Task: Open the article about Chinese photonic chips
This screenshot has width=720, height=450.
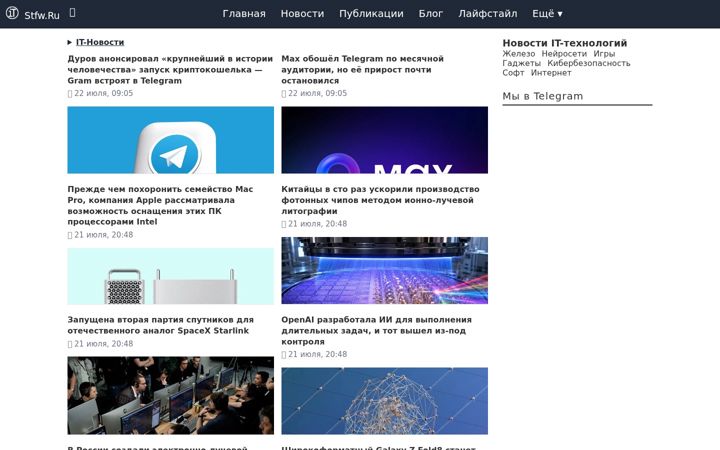Action: (380, 200)
